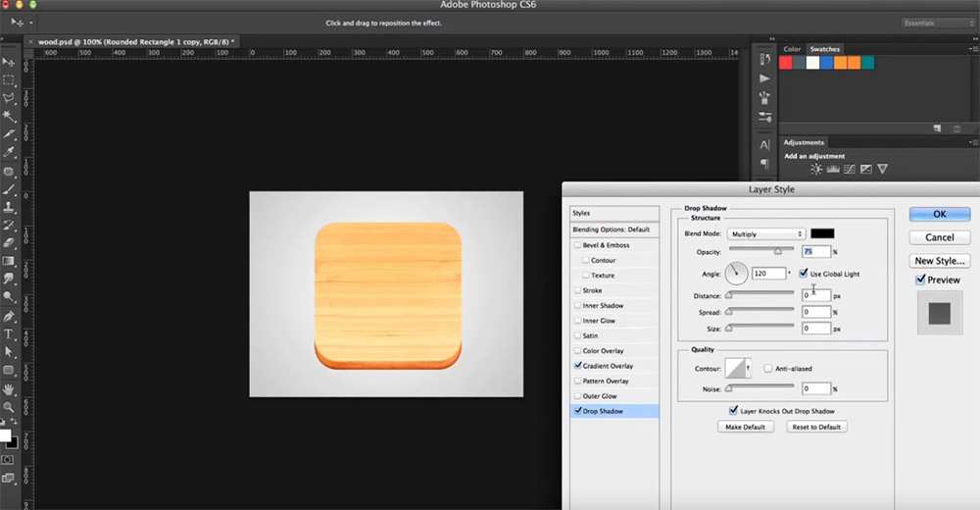
Task: Enable the Anti-aliased checkbox
Action: [768, 369]
